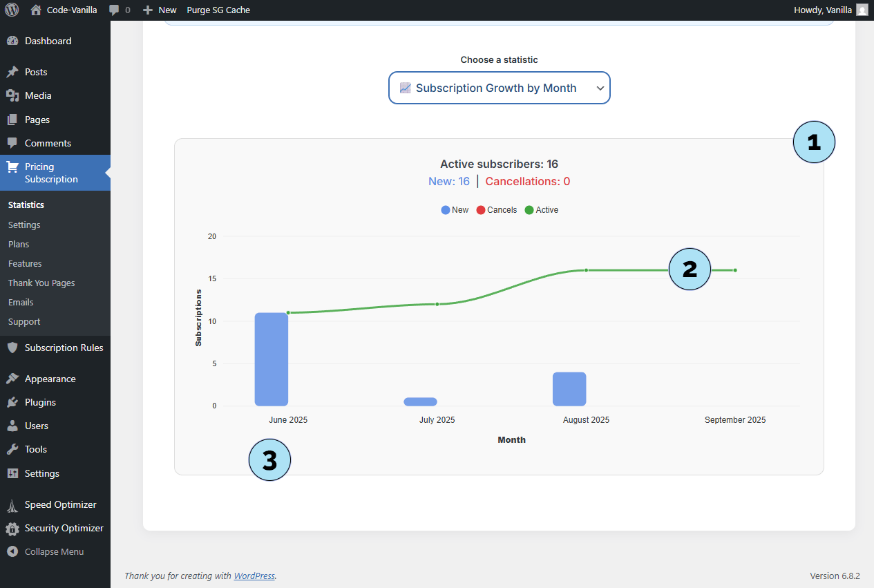The width and height of the screenshot is (874, 588).
Task: Click the Dashboard gauge icon
Action: (12, 41)
